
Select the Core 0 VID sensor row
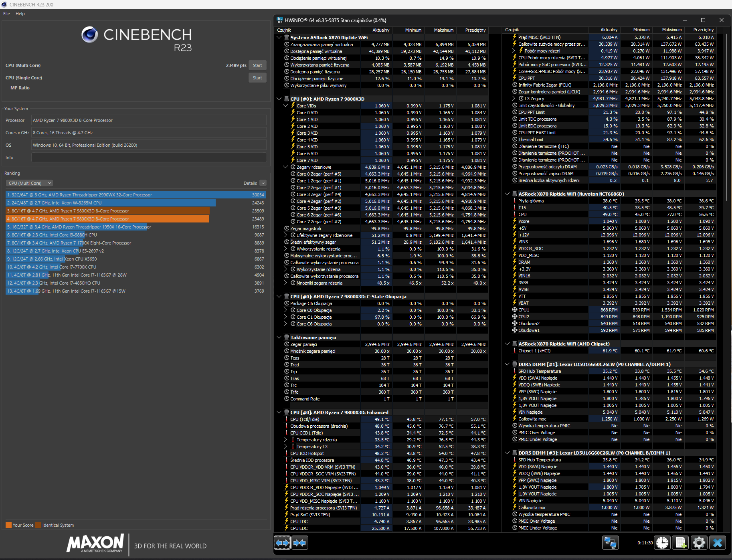click(x=382, y=113)
